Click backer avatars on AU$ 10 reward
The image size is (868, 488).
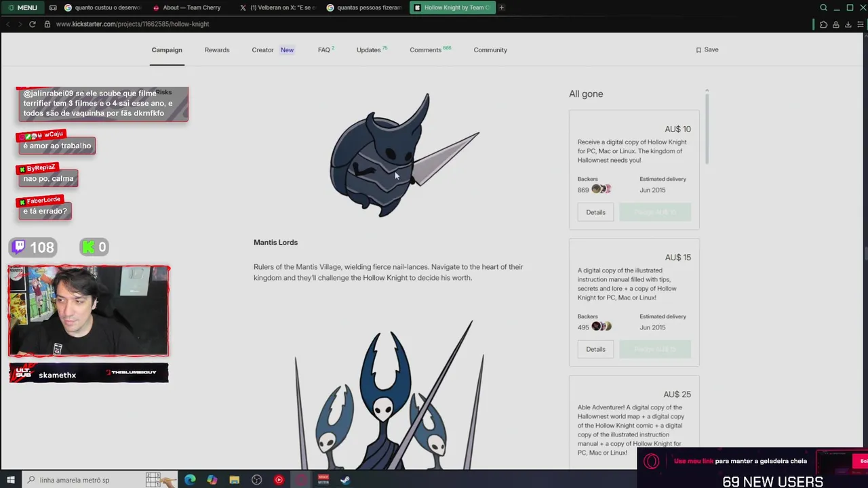click(601, 189)
